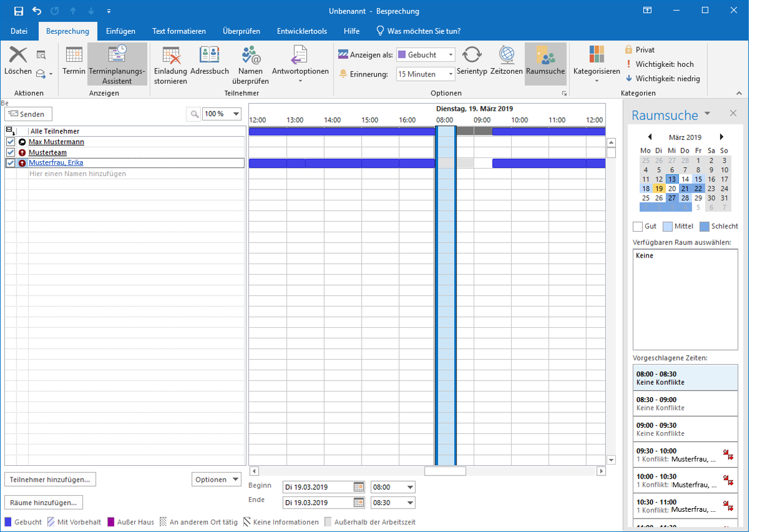Open the Kategorisieren color menu
Viewport: 758px width, 532px height.
pos(596,61)
